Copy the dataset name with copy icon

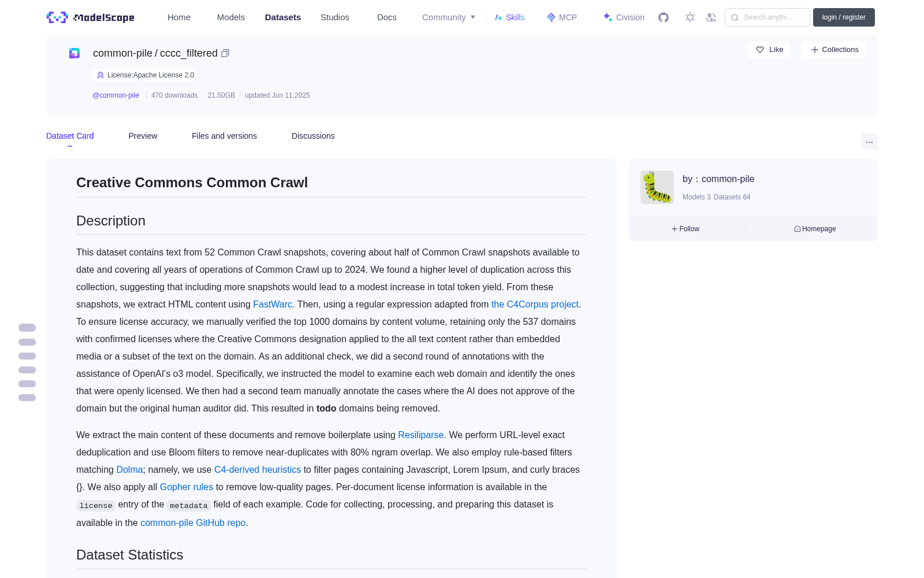tap(225, 53)
